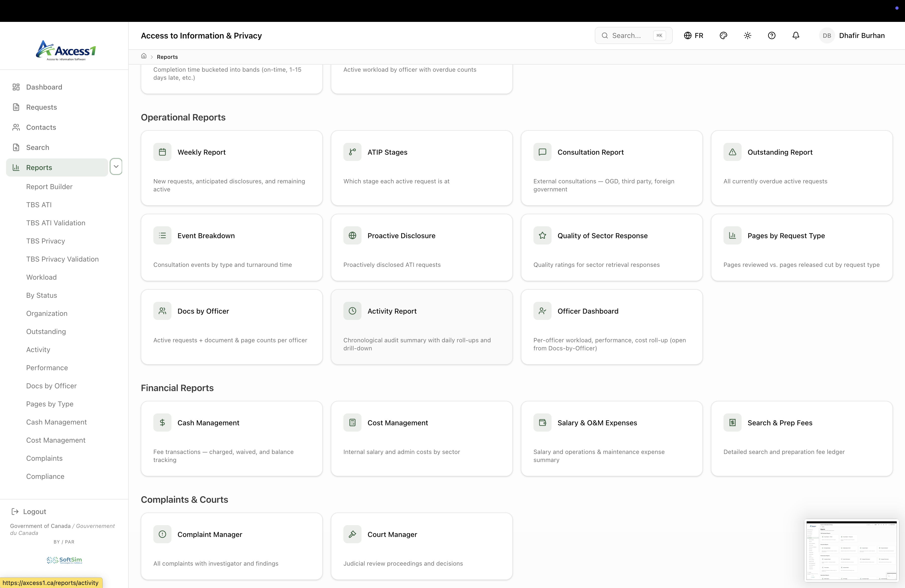Collapse the Reports submenu chevron
The height and width of the screenshot is (588, 905).
point(116,166)
